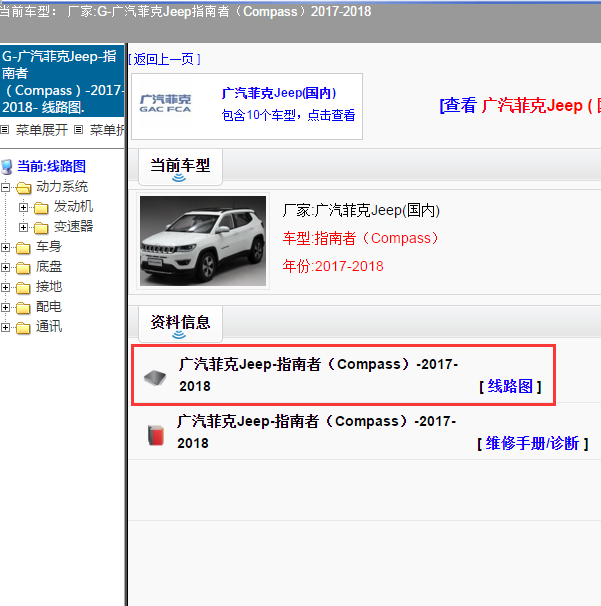The width and height of the screenshot is (601, 606).
Task: Collapse the 动力系统 tree node
Action: [x=5, y=187]
